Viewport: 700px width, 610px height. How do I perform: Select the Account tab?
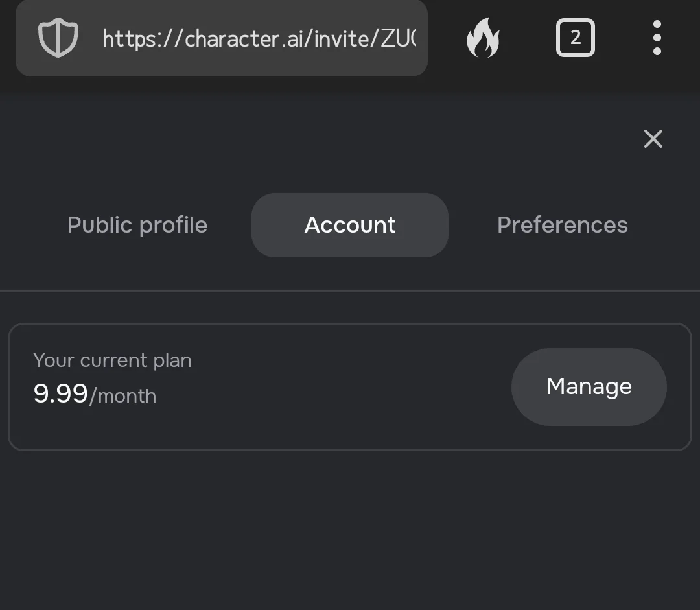click(350, 225)
